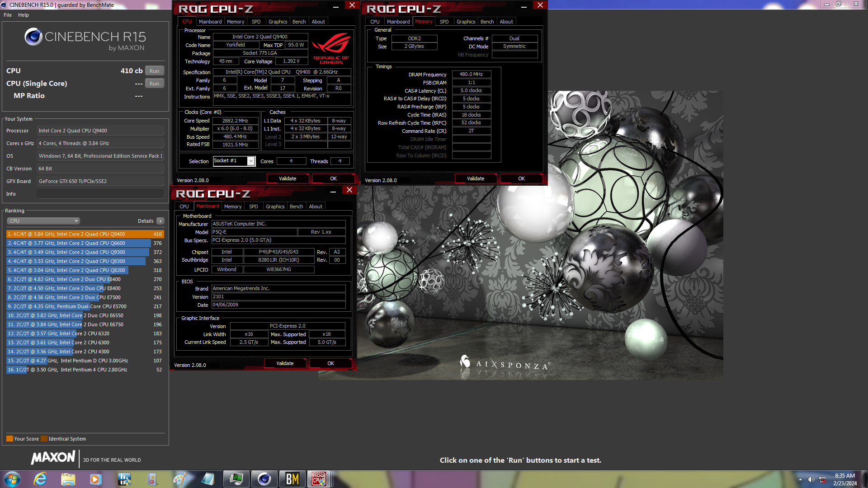Screen dimensions: 868x488
Task: Run the CPU multi-core benchmark
Action: coord(154,71)
